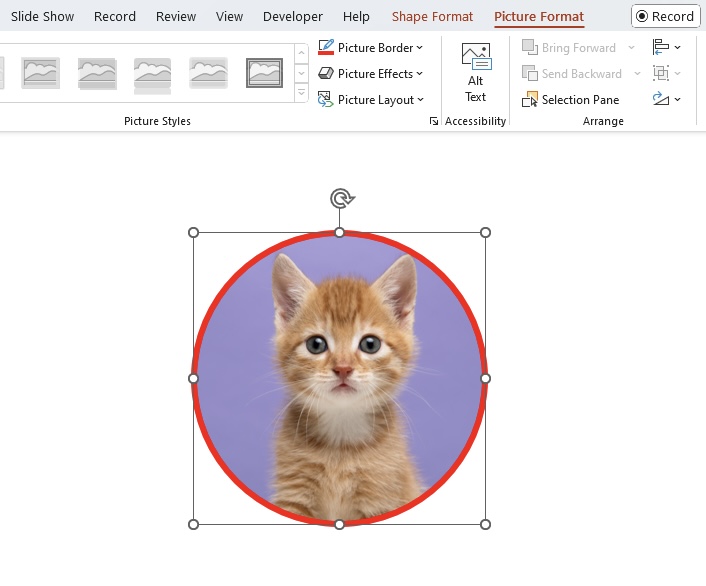Open the Selection Pane
Image resolution: width=706 pixels, height=586 pixels.
point(570,100)
